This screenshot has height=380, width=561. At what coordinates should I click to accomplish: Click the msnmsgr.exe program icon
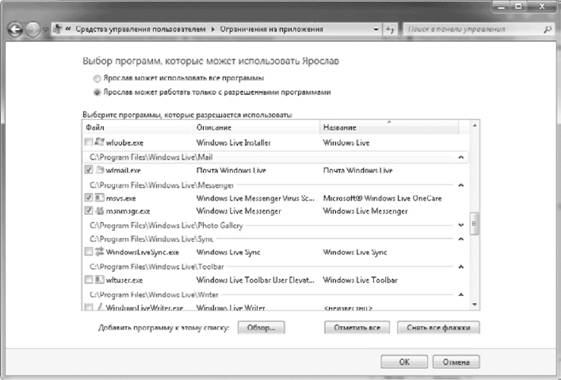click(99, 211)
